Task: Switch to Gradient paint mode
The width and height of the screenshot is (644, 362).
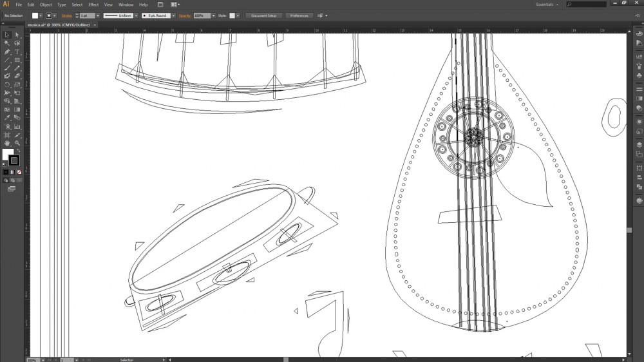Action: (x=13, y=172)
